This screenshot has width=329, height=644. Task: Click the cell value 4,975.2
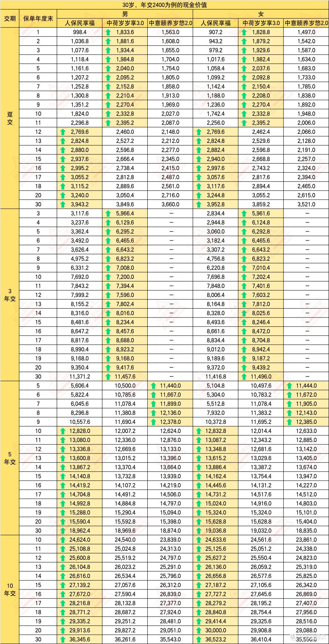(x=80, y=259)
